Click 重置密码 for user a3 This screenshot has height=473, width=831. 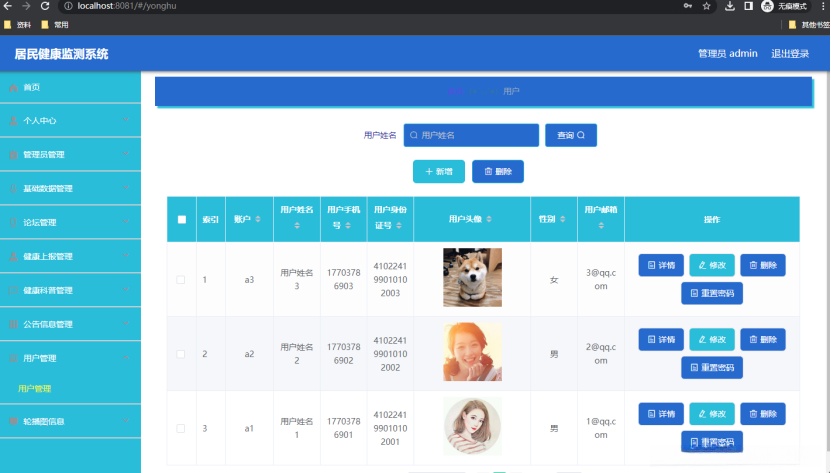(x=712, y=293)
